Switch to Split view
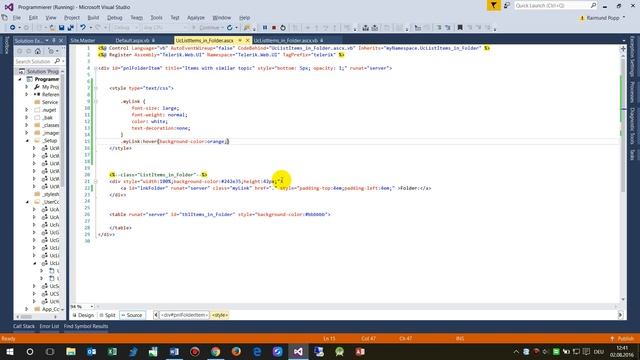The width and height of the screenshot is (640, 360). (108, 315)
